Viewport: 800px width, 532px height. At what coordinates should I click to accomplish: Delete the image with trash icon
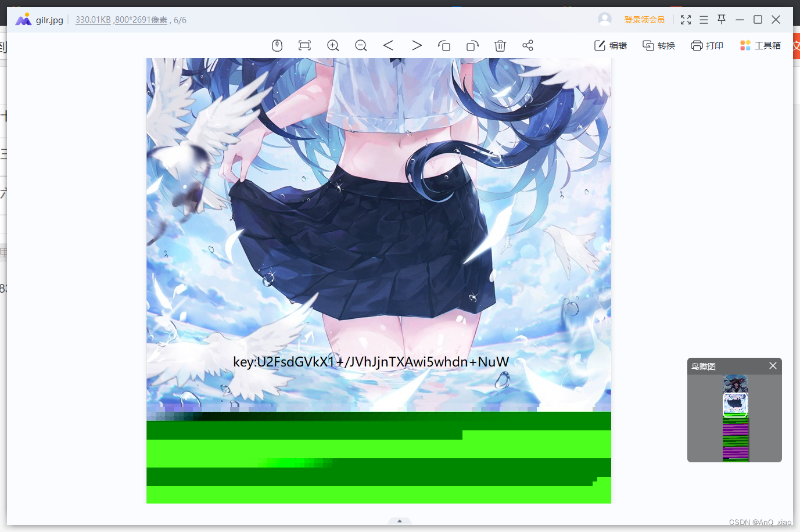(500, 45)
